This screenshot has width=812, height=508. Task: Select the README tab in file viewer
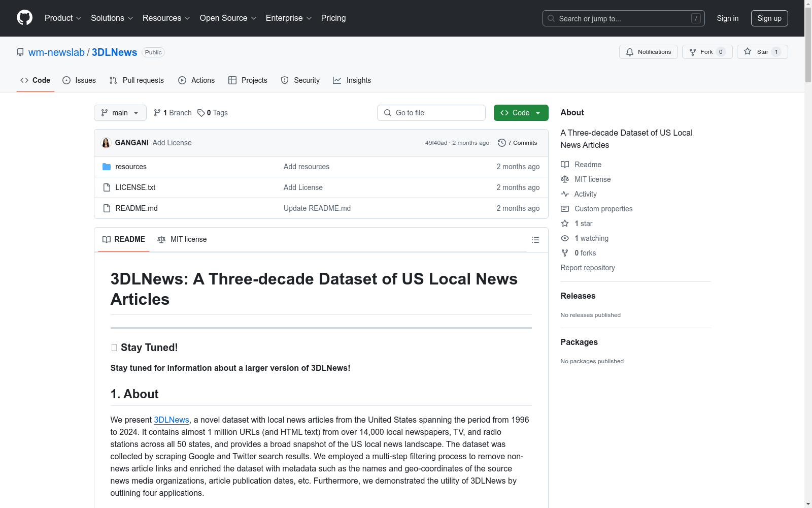click(124, 239)
